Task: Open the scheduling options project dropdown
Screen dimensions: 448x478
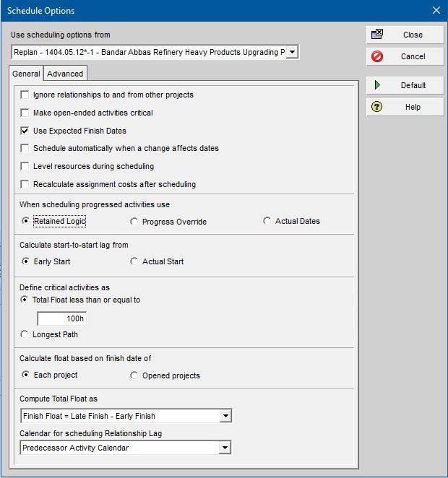Action: (292, 52)
